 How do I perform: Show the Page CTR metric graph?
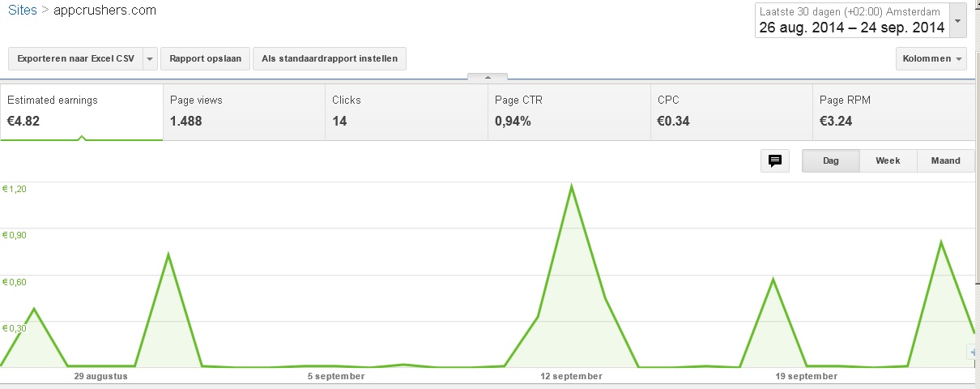click(569, 112)
